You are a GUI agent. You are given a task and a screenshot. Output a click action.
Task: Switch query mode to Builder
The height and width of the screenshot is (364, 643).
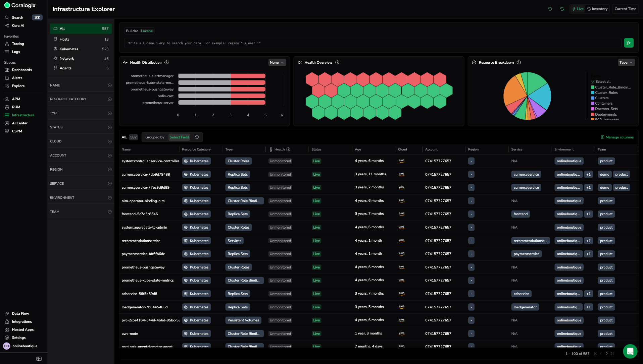click(x=132, y=31)
